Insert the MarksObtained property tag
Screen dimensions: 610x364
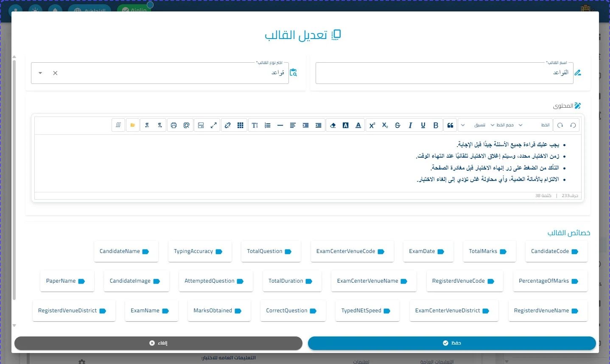219,311
